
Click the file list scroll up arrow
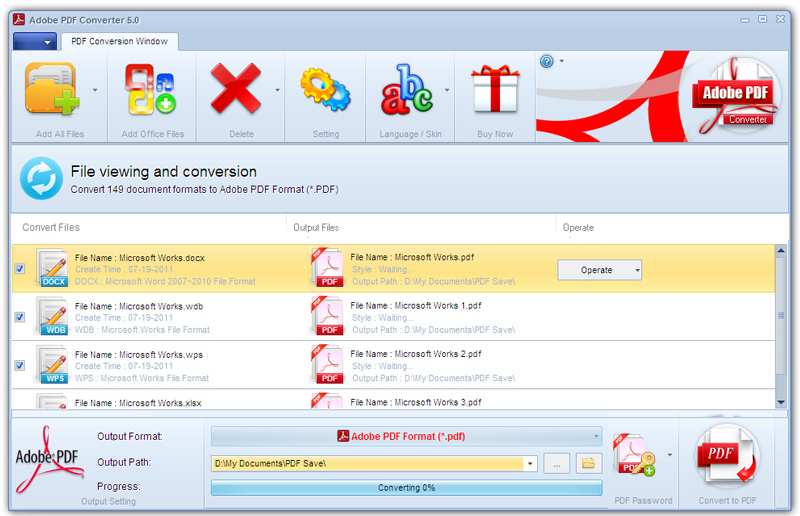tap(781, 251)
